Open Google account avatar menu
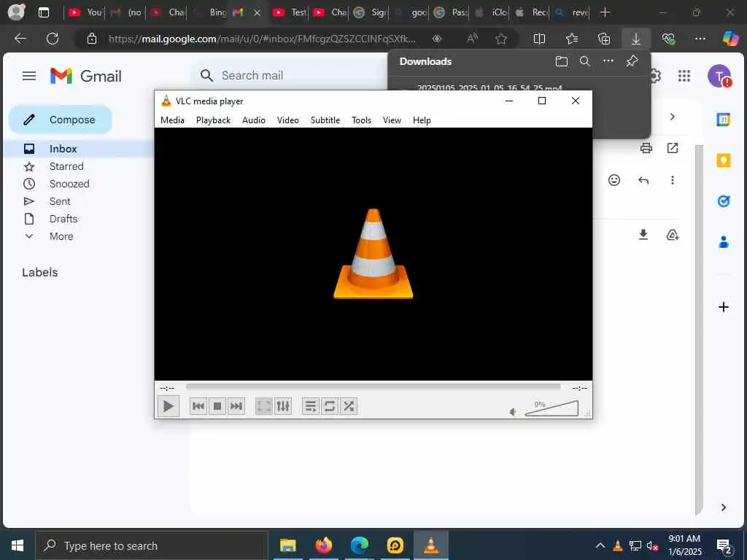The width and height of the screenshot is (747, 560). point(719,76)
